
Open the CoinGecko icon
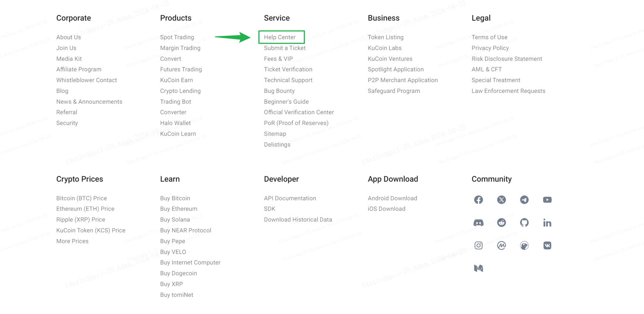point(524,245)
